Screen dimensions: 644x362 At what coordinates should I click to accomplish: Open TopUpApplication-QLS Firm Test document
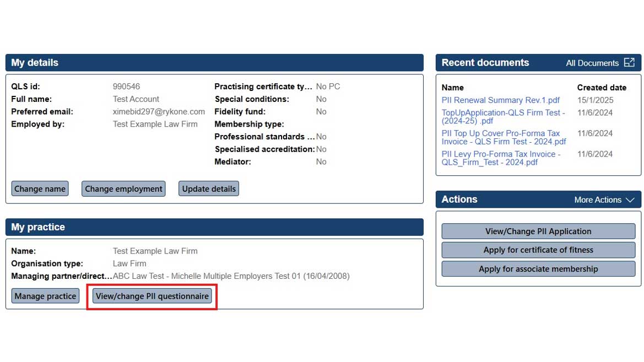[503, 117]
